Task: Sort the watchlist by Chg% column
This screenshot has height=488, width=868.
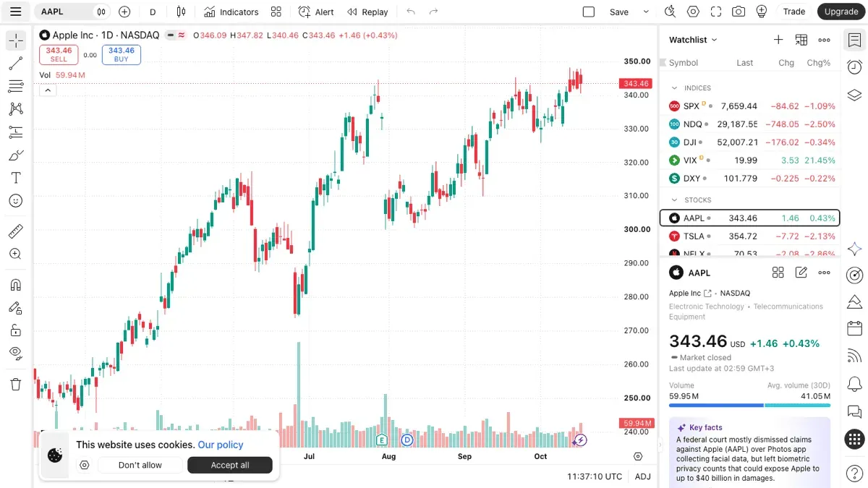Action: (x=818, y=63)
